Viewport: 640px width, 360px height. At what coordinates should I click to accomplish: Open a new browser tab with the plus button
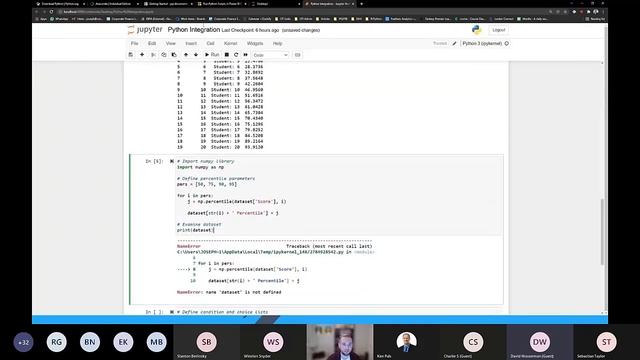(361, 4)
